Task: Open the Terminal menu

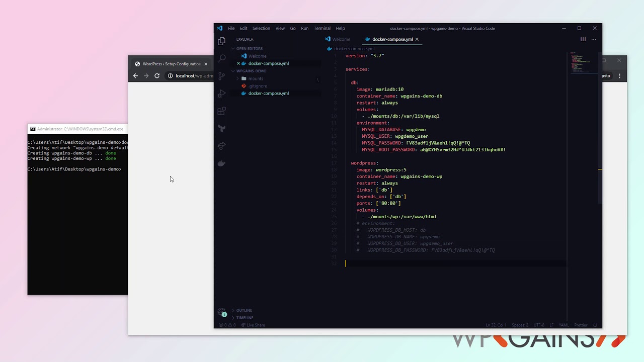Action: point(322,28)
